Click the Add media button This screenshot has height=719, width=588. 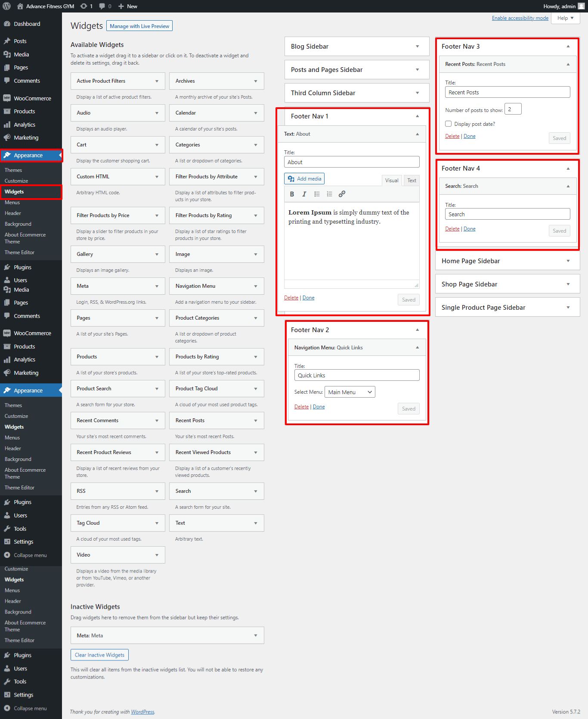click(x=304, y=179)
